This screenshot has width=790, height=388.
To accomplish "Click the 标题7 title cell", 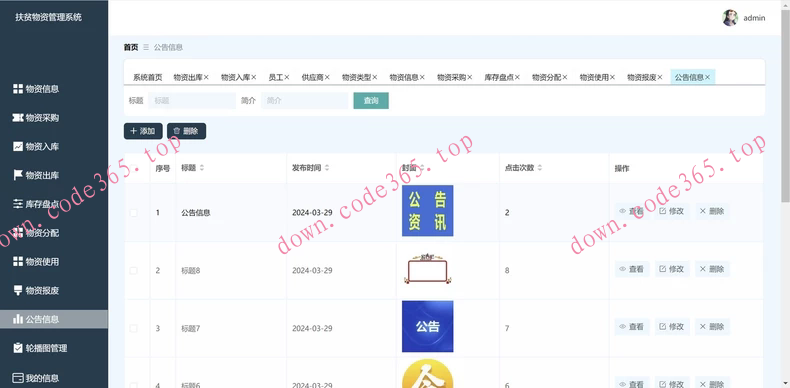I will [191, 328].
